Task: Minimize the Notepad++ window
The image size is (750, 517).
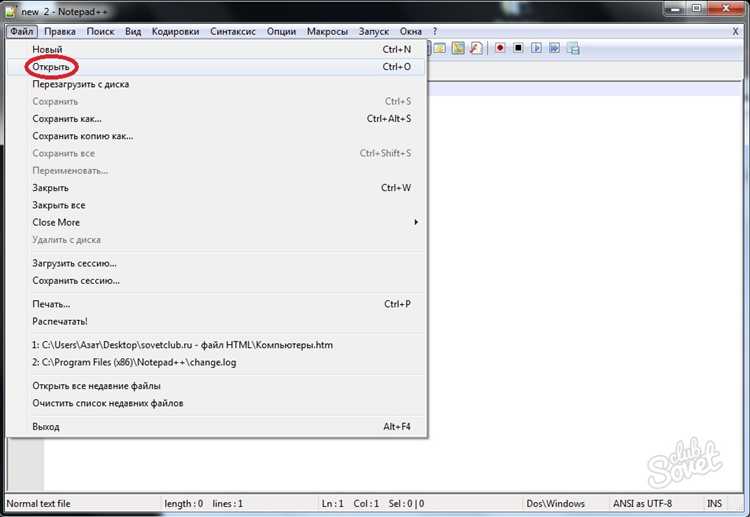Action: click(x=676, y=8)
